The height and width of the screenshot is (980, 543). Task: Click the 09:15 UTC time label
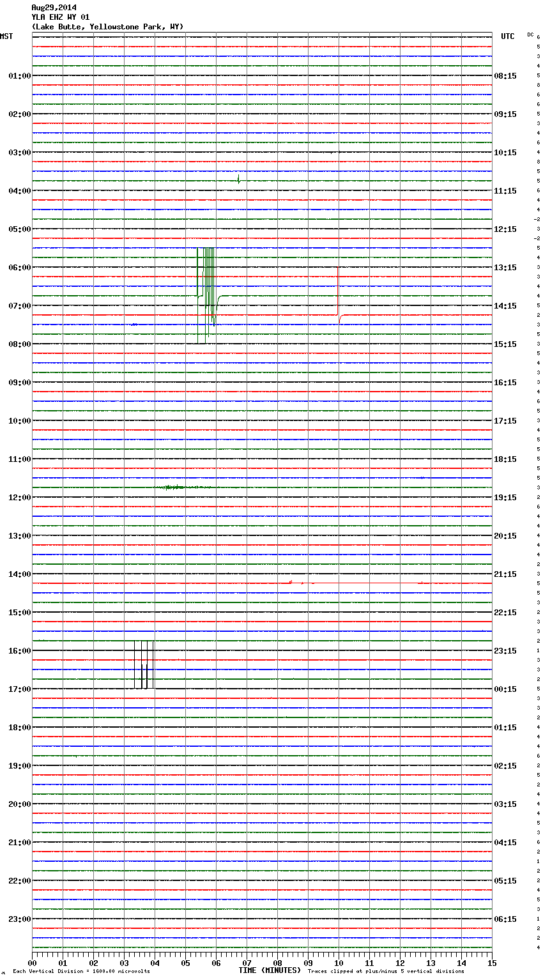pos(505,114)
